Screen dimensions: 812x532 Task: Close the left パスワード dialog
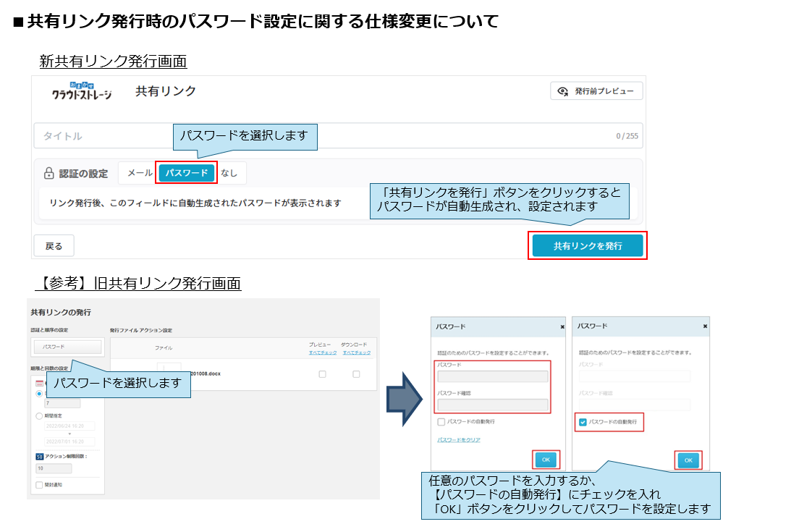click(x=562, y=327)
